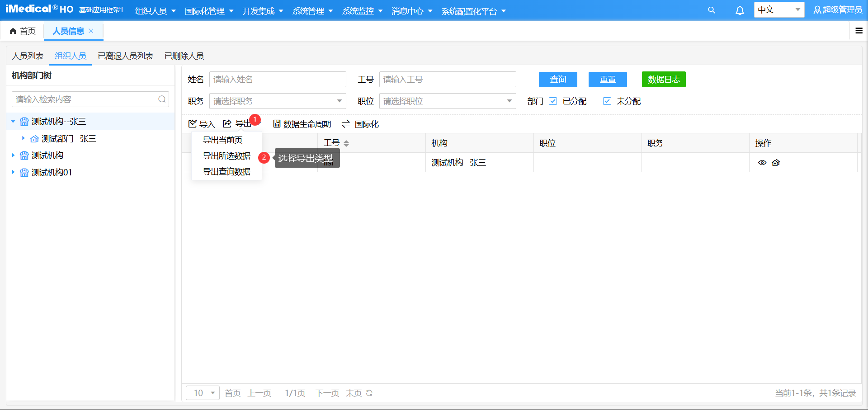Click the search magnifier icon in header
Viewport: 868px width, 410px height.
tap(711, 10)
